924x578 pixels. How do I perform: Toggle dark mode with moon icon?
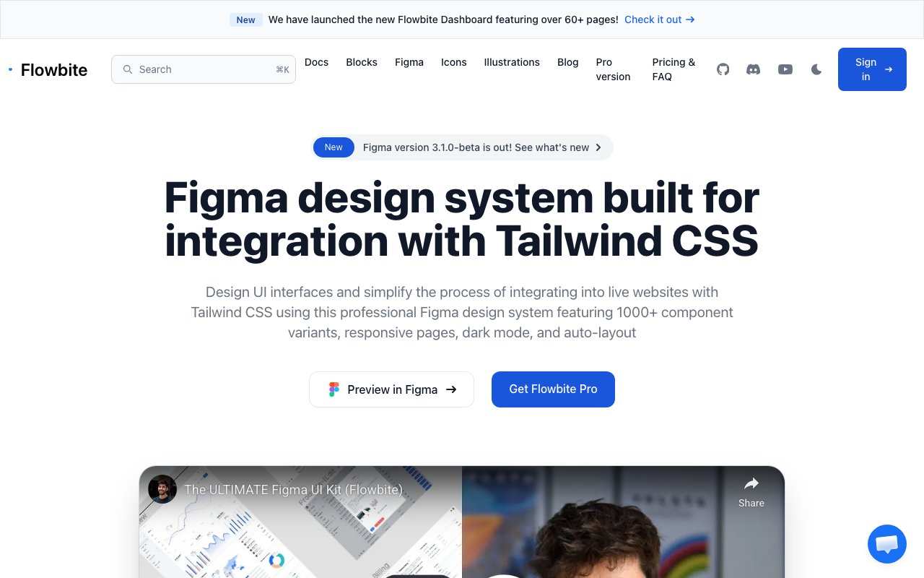pos(816,69)
